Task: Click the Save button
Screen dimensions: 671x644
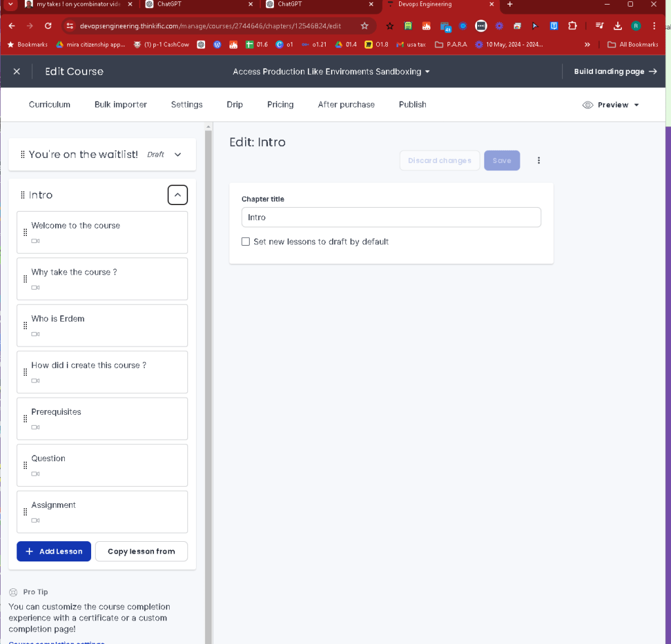Action: coord(502,161)
